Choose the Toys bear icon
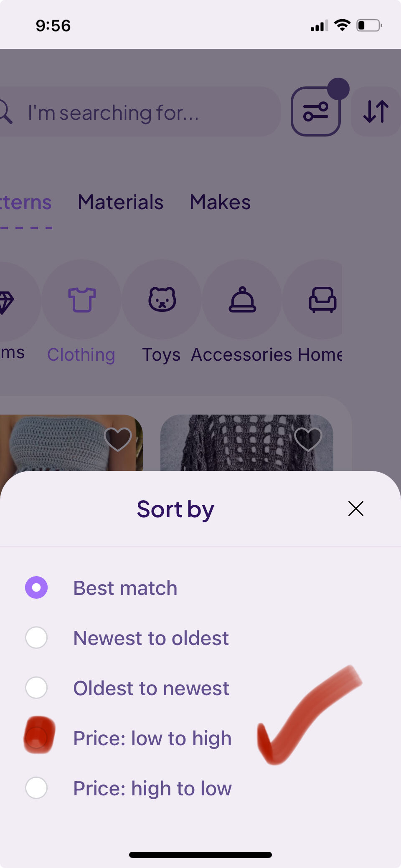 tap(162, 299)
